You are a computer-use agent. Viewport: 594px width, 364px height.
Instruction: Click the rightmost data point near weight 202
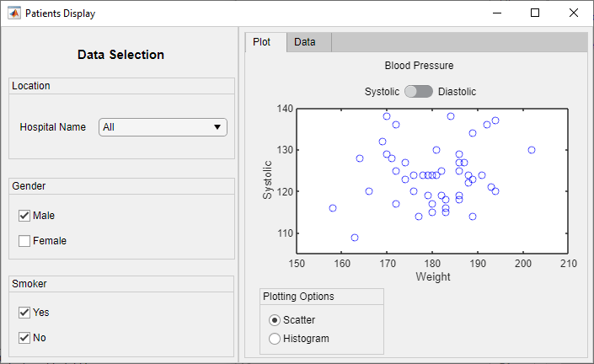[532, 150]
